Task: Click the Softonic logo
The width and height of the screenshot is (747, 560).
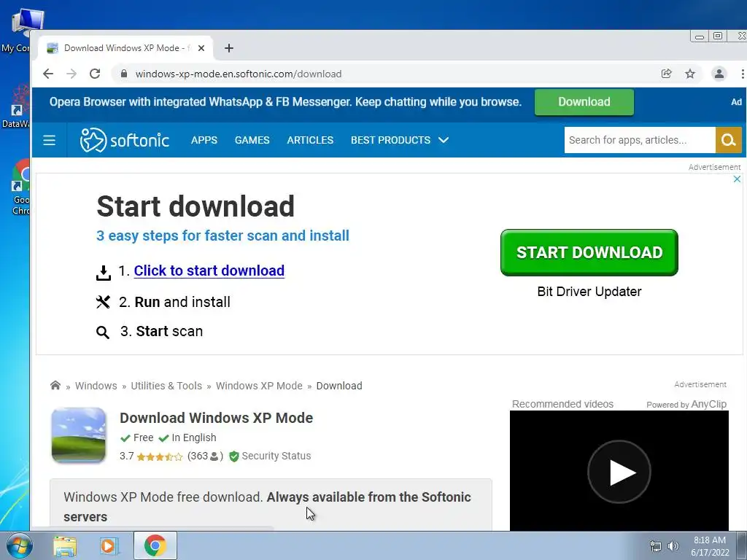Action: [125, 140]
